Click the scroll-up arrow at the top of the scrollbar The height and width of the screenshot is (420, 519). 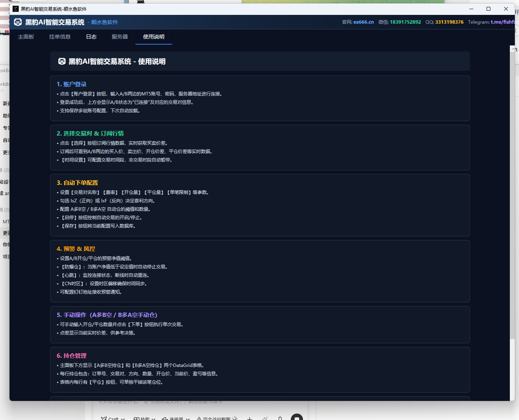pyautogui.click(x=512, y=49)
